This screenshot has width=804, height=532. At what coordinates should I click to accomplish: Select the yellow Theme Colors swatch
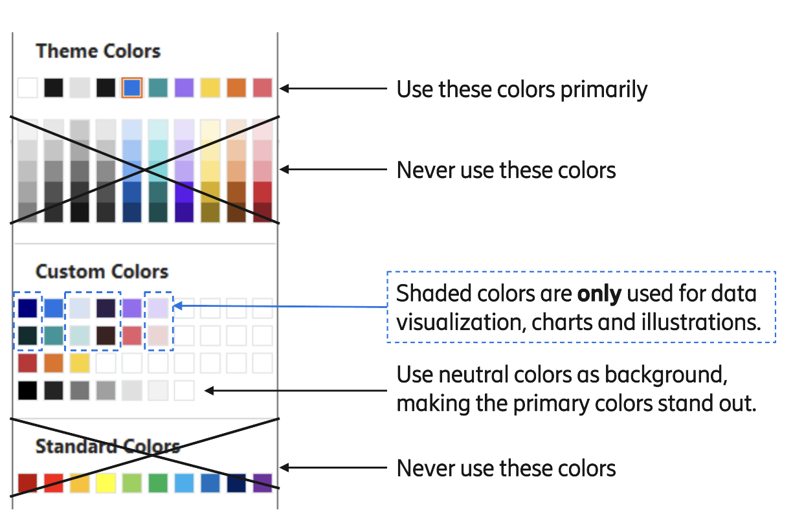[210, 87]
